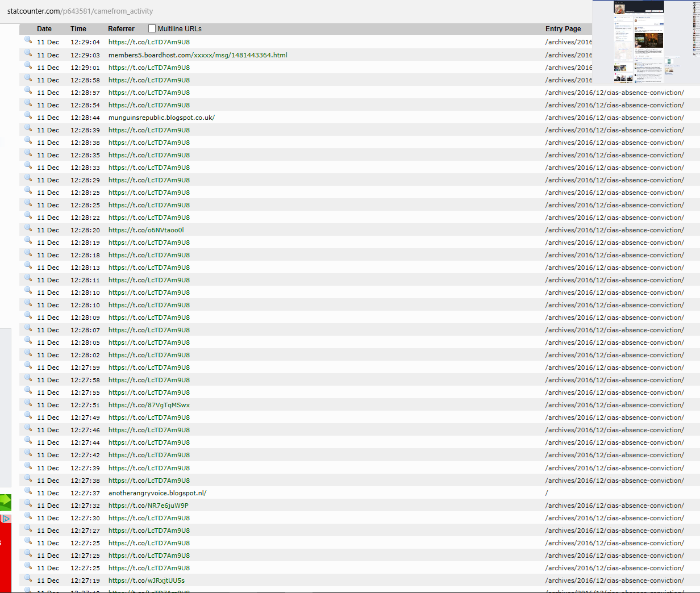Click magnifier icon for 87VgTqMSwx referrer row

point(28,403)
